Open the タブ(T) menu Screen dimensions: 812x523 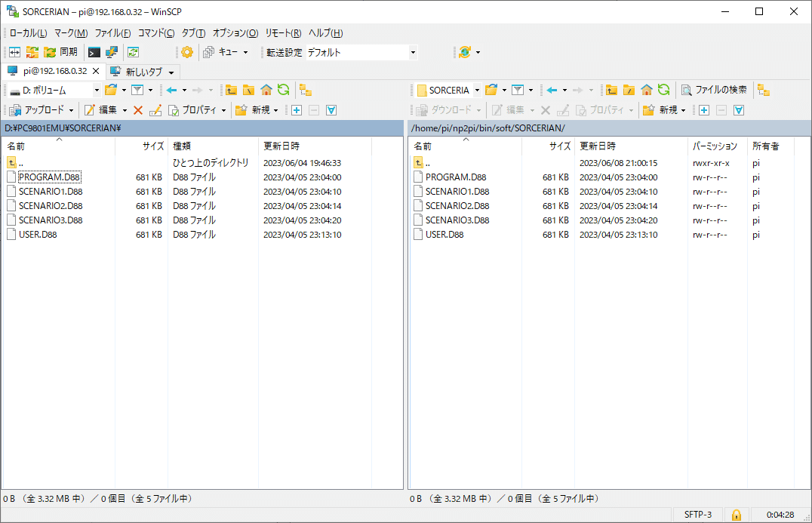tap(193, 33)
